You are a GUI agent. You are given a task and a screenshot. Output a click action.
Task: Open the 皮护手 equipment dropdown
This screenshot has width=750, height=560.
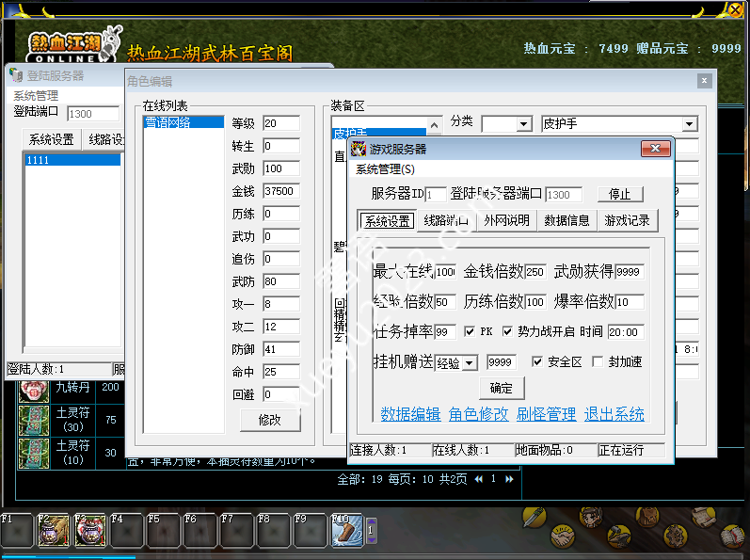pyautogui.click(x=689, y=124)
